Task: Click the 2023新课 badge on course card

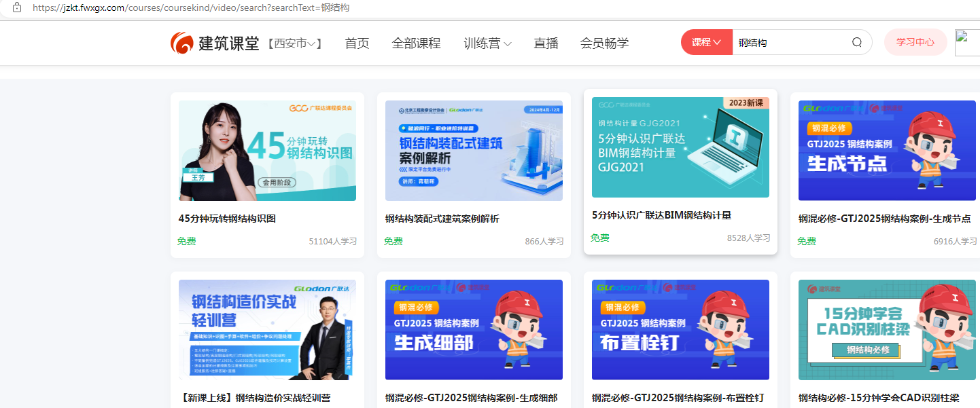Action: [x=746, y=103]
